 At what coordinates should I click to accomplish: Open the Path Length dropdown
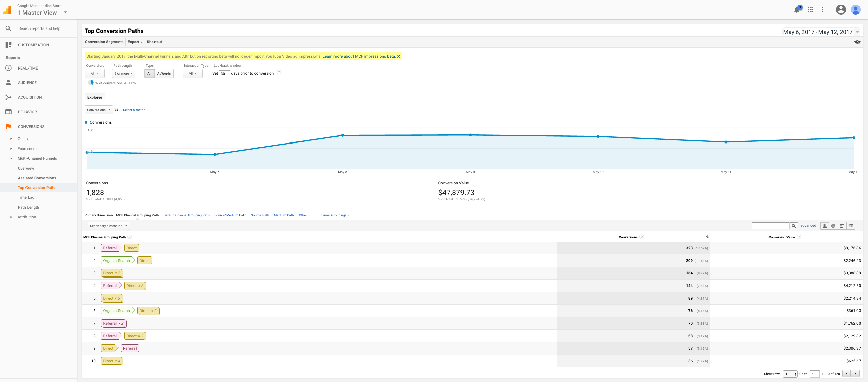click(124, 74)
